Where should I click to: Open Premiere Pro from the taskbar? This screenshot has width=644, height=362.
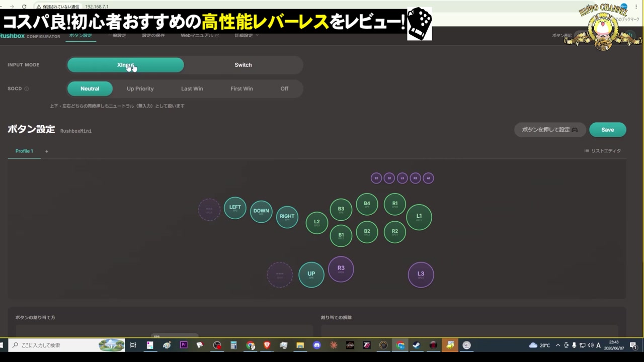coord(184,345)
